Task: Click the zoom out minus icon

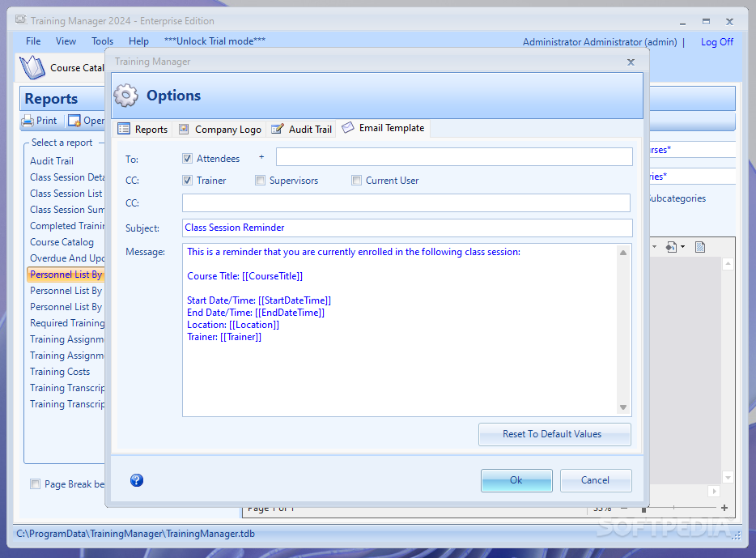Action: coord(624,508)
